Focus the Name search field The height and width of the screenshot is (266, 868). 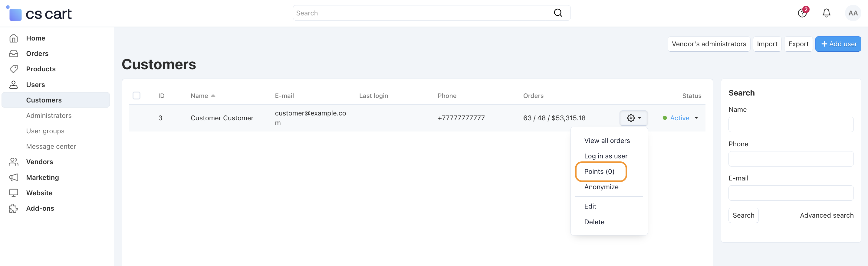791,124
